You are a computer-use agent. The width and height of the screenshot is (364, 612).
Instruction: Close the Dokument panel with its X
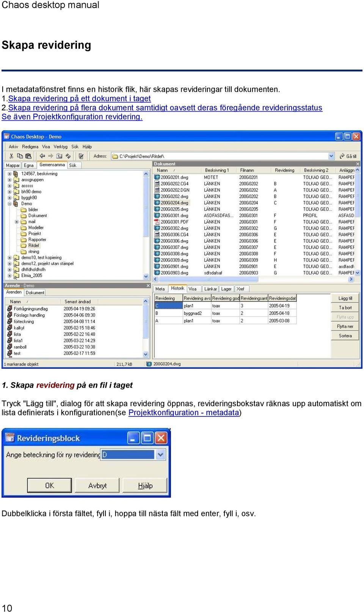tap(358, 164)
